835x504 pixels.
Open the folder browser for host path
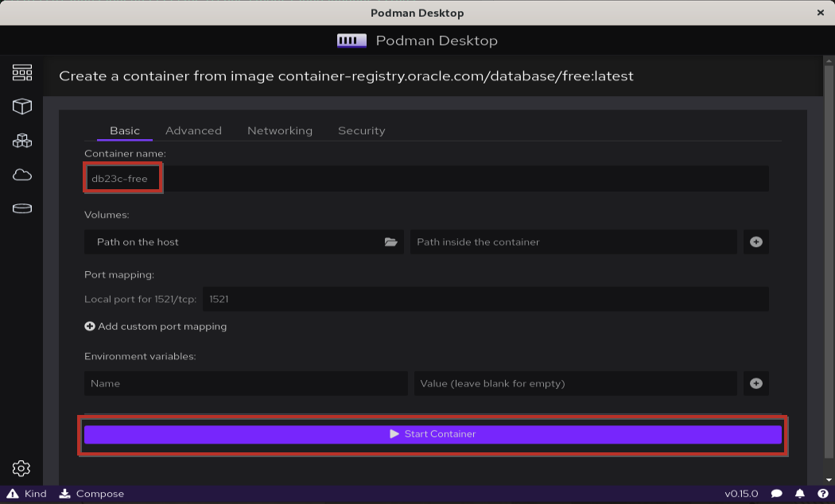[390, 242]
